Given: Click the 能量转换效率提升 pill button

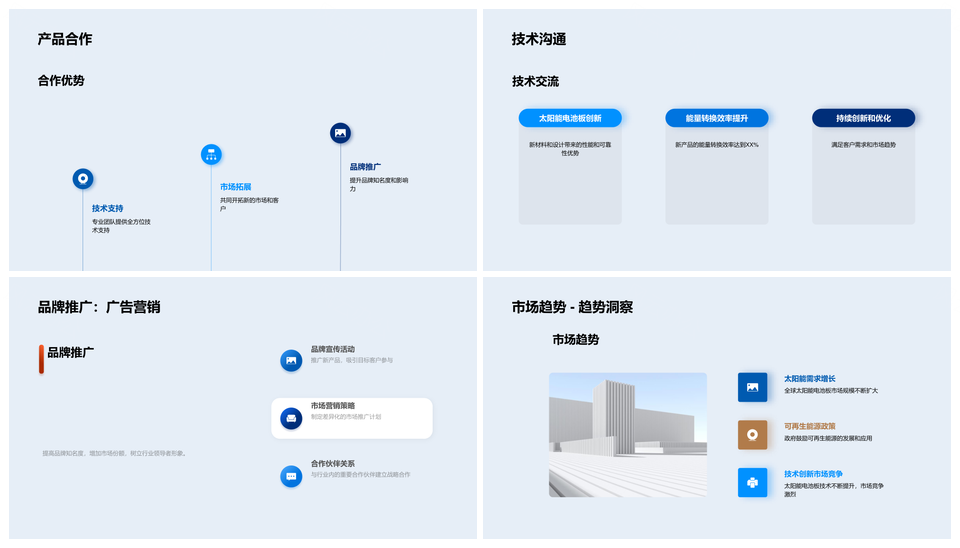Looking at the screenshot, I should coord(717,118).
